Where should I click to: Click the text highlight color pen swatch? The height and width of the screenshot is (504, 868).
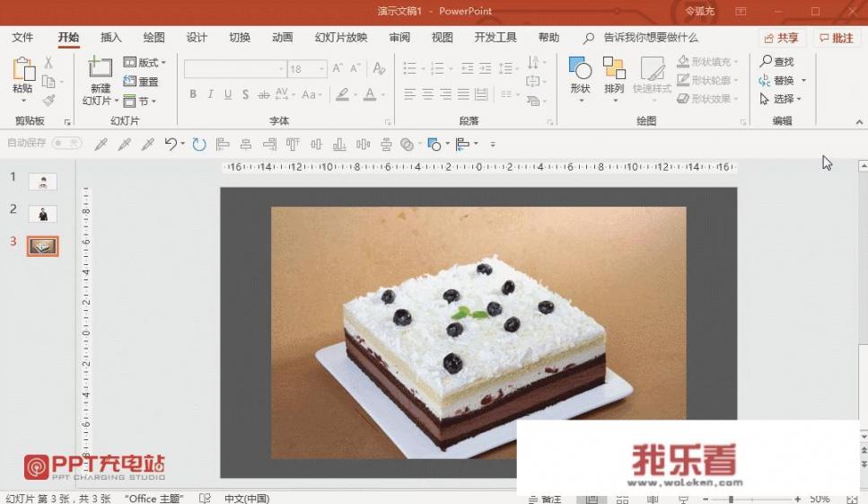pos(342,94)
